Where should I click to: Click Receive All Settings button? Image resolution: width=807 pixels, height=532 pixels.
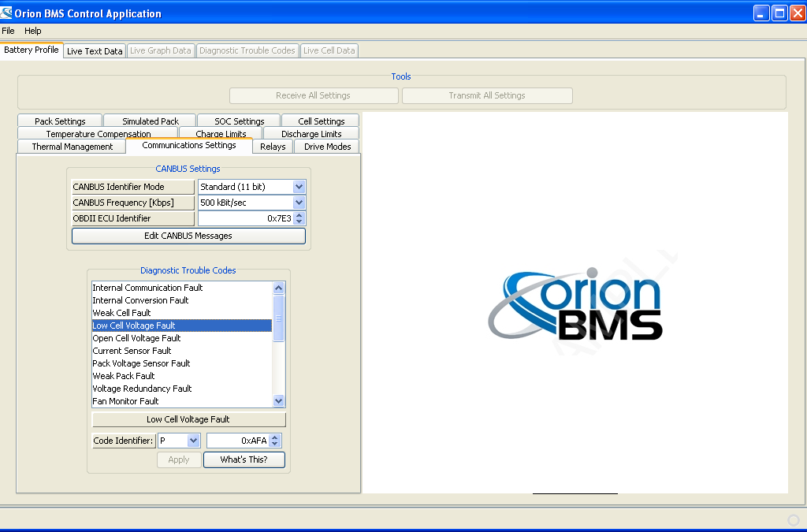point(314,95)
